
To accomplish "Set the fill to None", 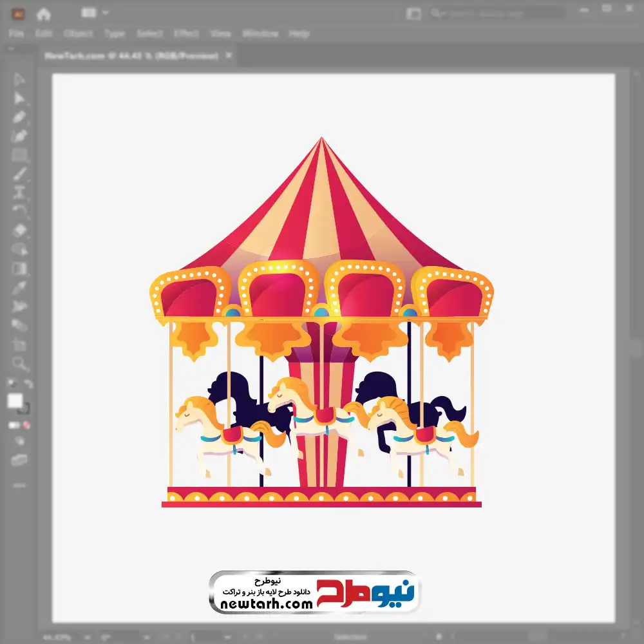I will point(27,426).
